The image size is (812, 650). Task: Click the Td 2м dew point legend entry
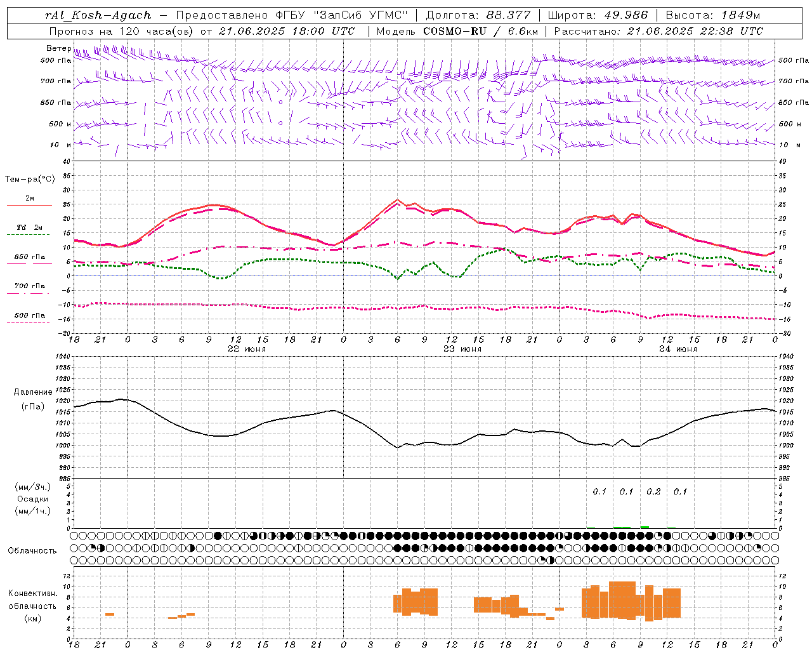click(30, 227)
